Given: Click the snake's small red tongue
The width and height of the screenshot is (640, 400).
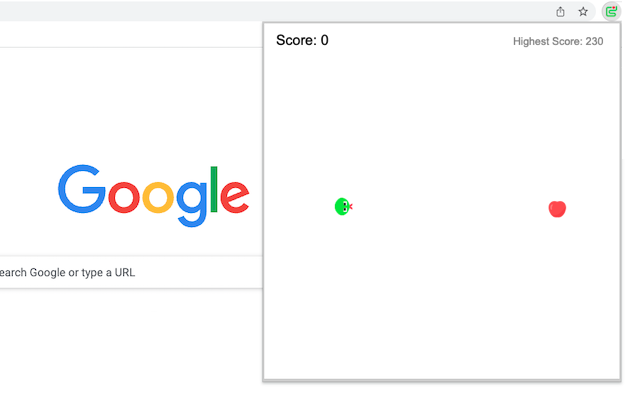Looking at the screenshot, I should point(350,206).
